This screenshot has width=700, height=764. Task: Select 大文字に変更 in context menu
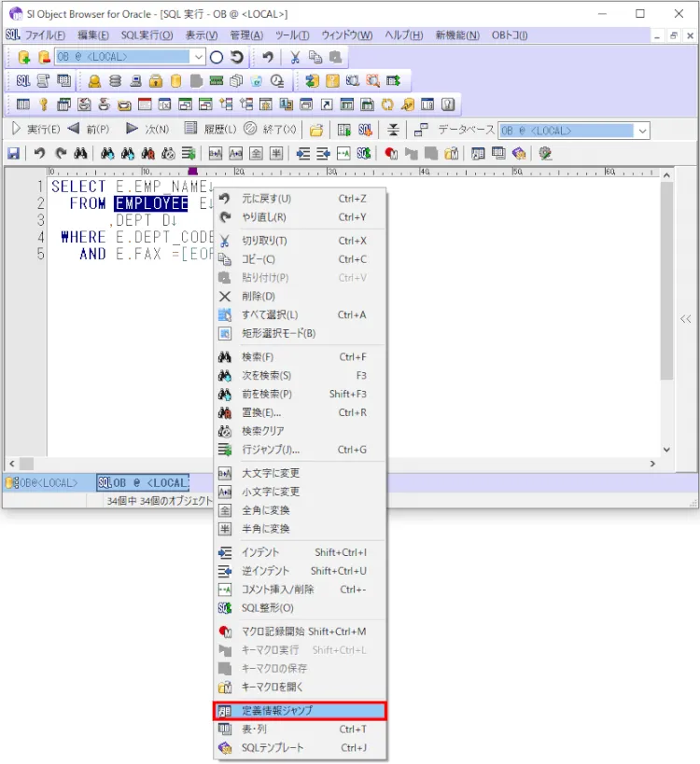300,473
